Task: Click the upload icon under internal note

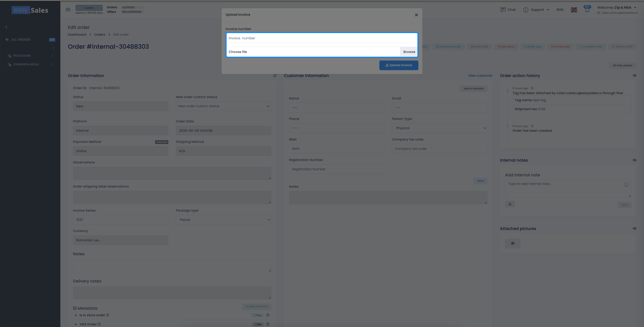Action: [x=510, y=204]
